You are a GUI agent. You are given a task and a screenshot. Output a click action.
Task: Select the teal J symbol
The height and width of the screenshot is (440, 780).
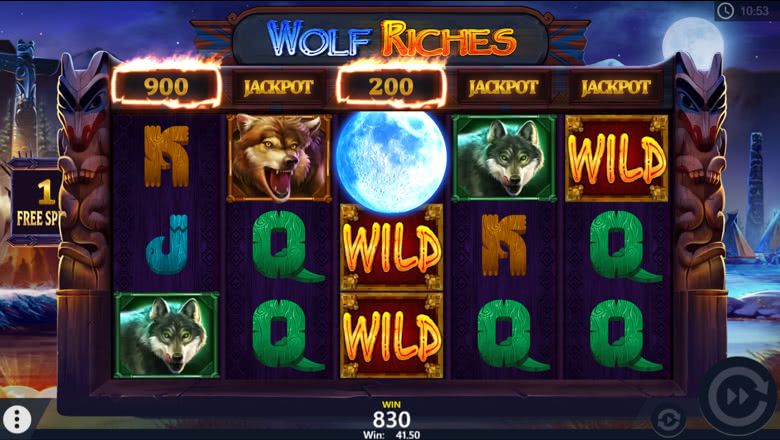point(167,244)
